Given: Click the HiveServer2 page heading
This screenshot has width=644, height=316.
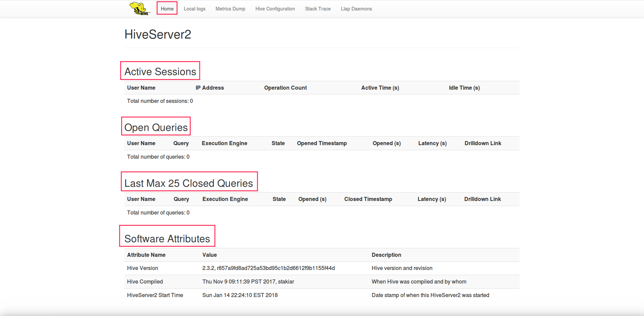Looking at the screenshot, I should pyautogui.click(x=158, y=34).
